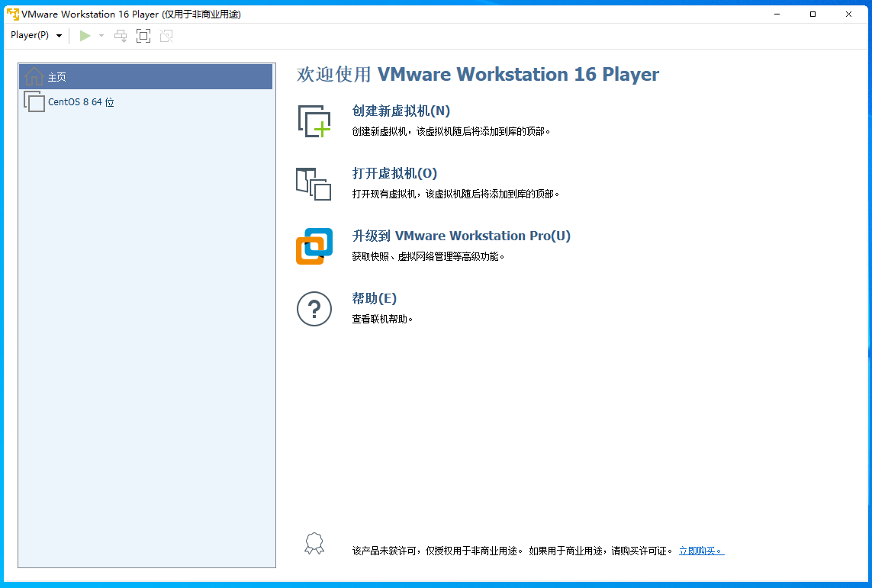This screenshot has width=872, height=588.
Task: Maximize the VMware Player window
Action: (x=812, y=14)
